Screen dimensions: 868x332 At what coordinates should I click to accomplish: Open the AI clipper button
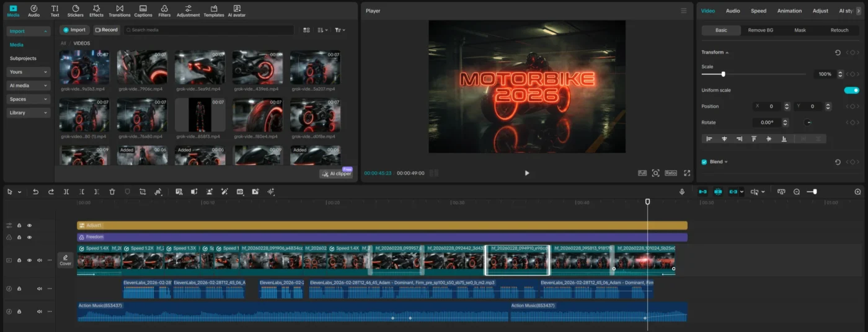[337, 174]
